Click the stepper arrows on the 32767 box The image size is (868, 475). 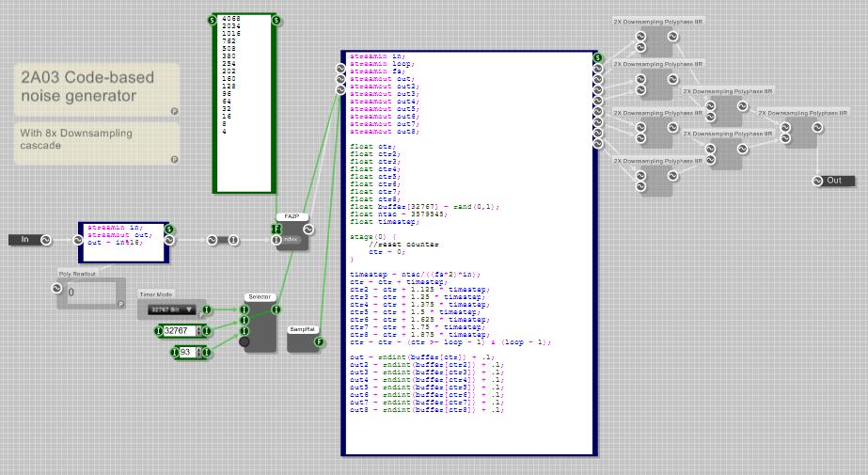click(x=198, y=331)
